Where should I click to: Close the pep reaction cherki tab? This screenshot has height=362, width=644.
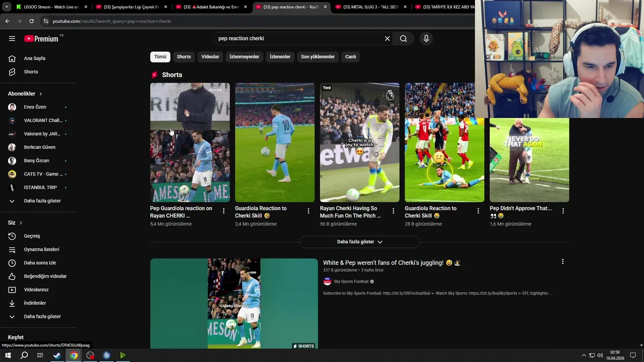(325, 7)
